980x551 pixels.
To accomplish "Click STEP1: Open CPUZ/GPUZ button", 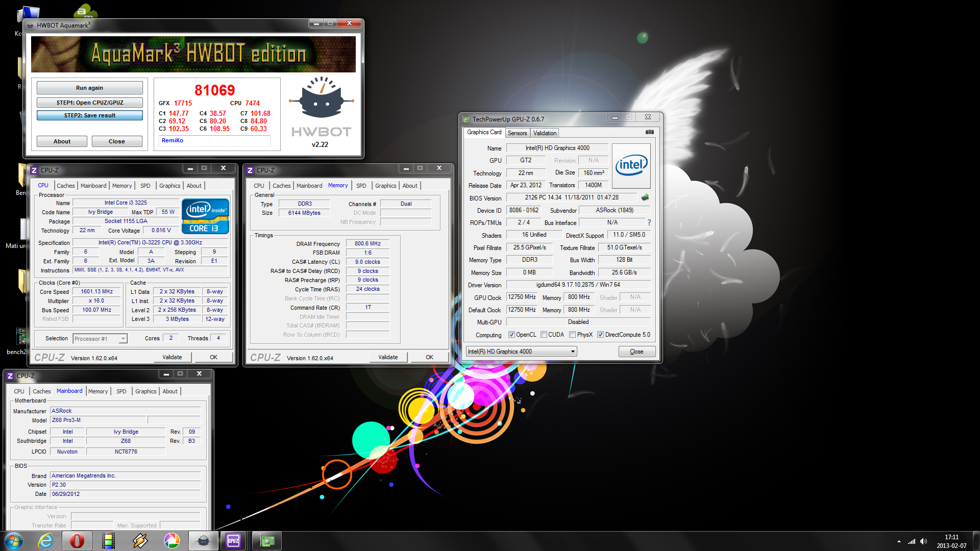I will click(x=89, y=103).
